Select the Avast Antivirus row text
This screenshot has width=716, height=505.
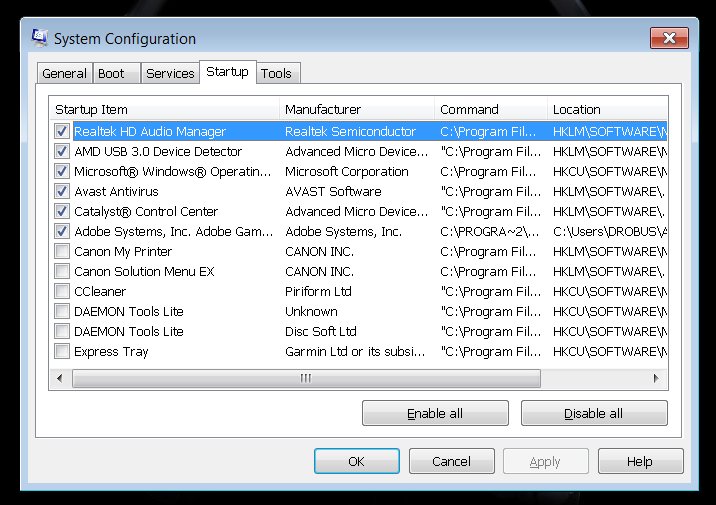(116, 191)
